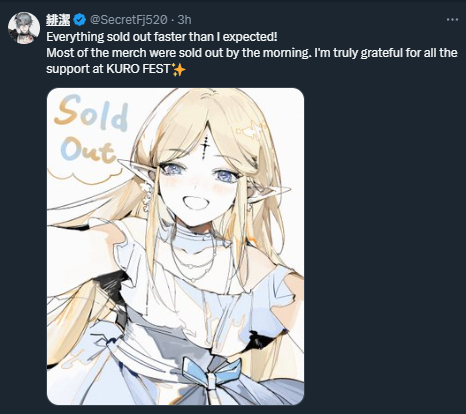This screenshot has width=466, height=414.
Task: Click the blue verified checkmark badge
Action: pos(80,20)
